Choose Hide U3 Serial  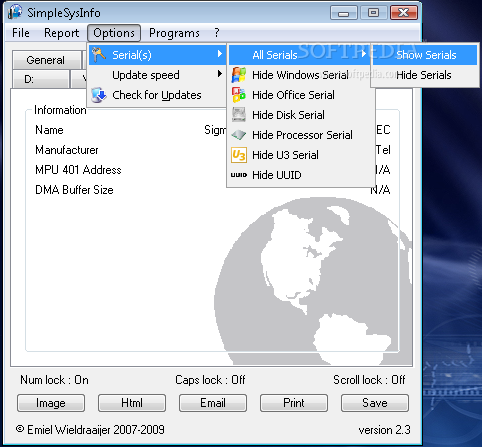coord(300,155)
